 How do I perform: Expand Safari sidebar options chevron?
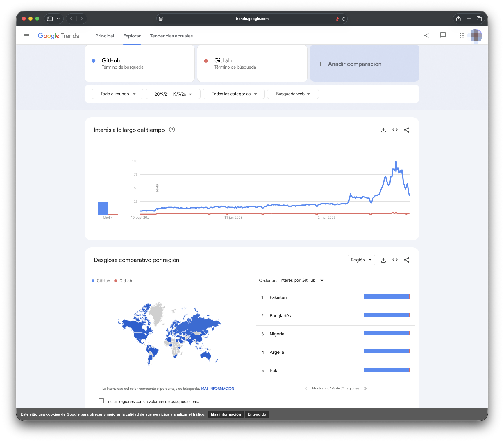pyautogui.click(x=58, y=19)
